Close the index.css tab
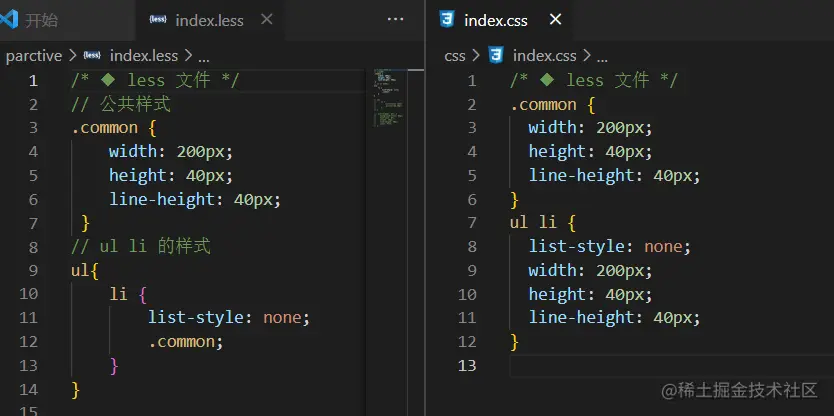The width and height of the screenshot is (834, 416). pyautogui.click(x=555, y=20)
